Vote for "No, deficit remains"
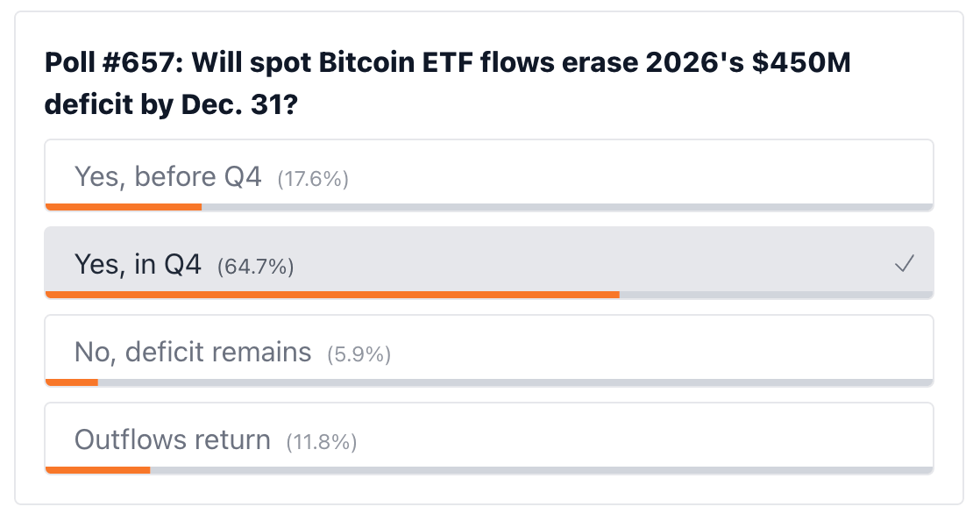Image resolution: width=980 pixels, height=521 pixels. (x=489, y=351)
